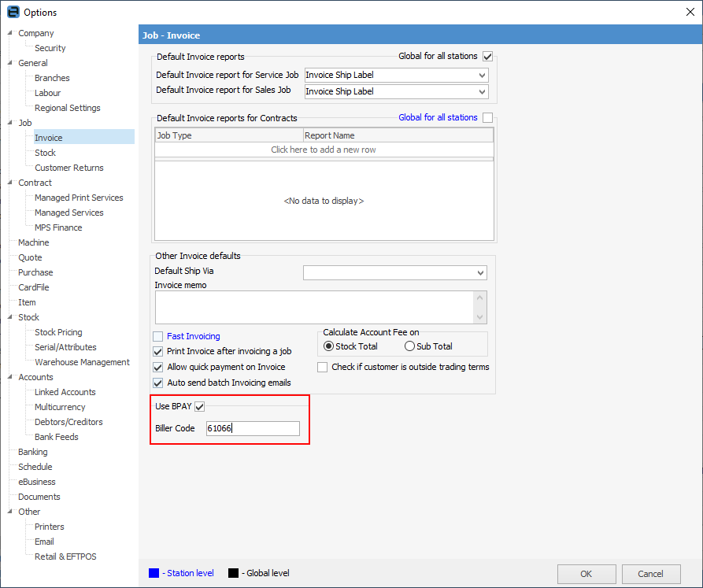Open Printers settings
The height and width of the screenshot is (588, 703).
click(x=50, y=527)
